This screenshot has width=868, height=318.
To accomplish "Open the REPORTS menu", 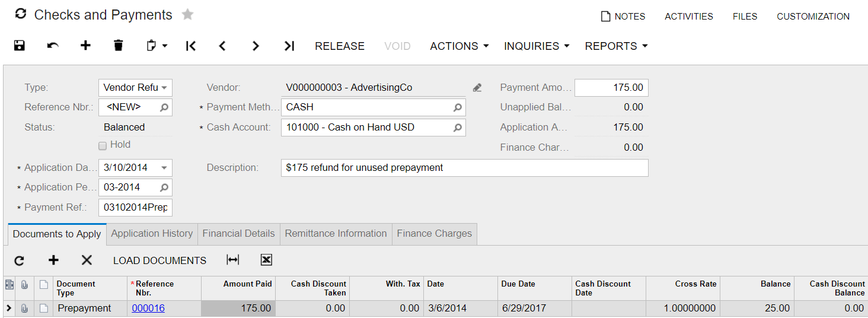I will [x=616, y=46].
